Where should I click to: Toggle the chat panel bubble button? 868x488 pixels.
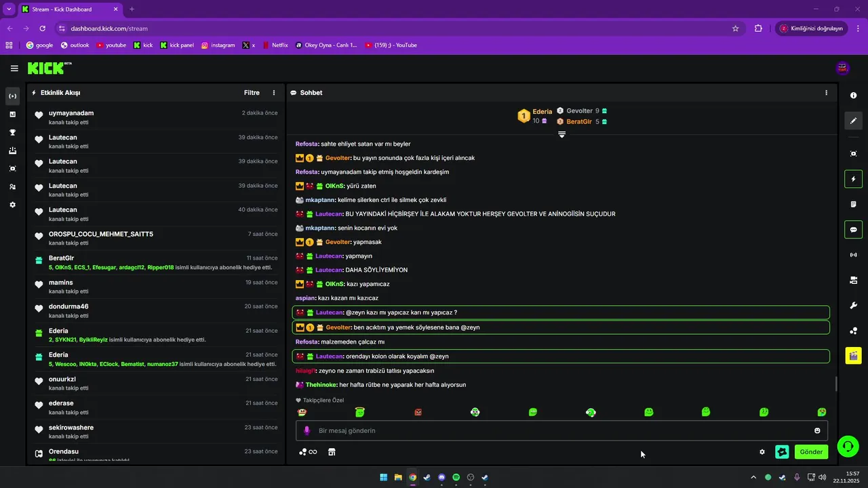[x=853, y=230]
